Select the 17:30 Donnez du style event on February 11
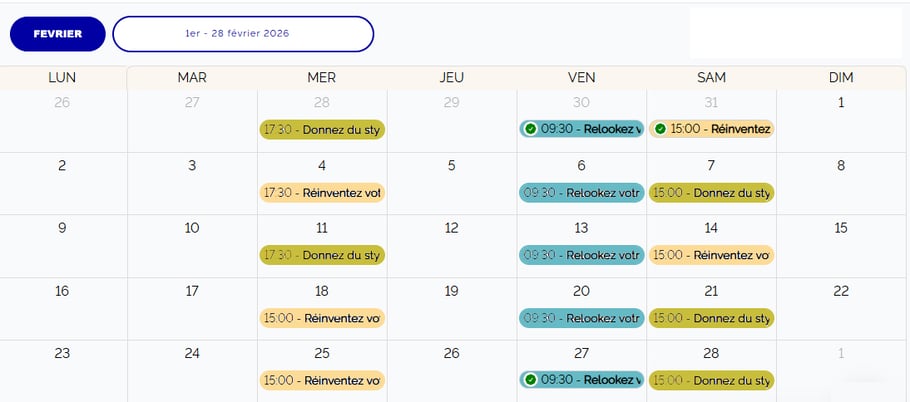 pos(322,255)
